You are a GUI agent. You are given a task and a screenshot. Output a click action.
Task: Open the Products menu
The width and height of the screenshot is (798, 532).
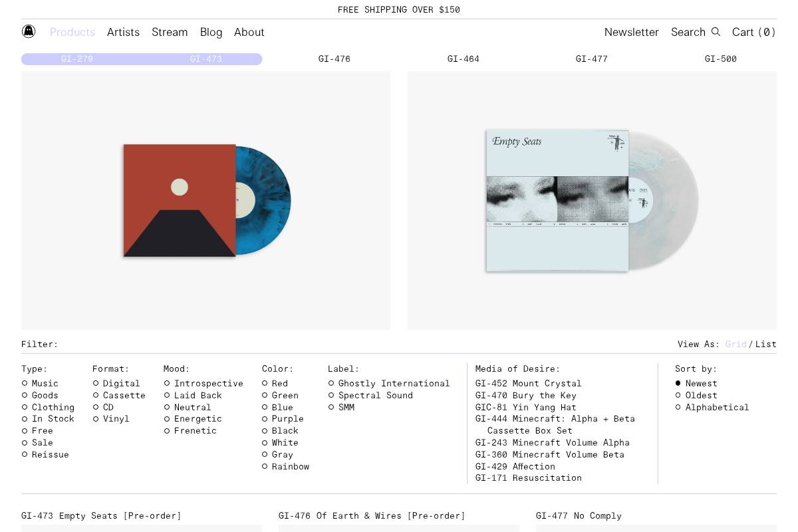tap(72, 32)
